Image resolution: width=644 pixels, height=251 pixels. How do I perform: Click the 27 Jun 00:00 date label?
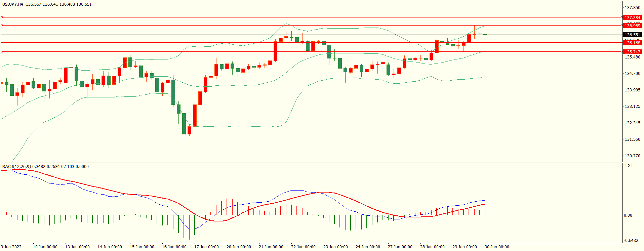pyautogui.click(x=400, y=247)
